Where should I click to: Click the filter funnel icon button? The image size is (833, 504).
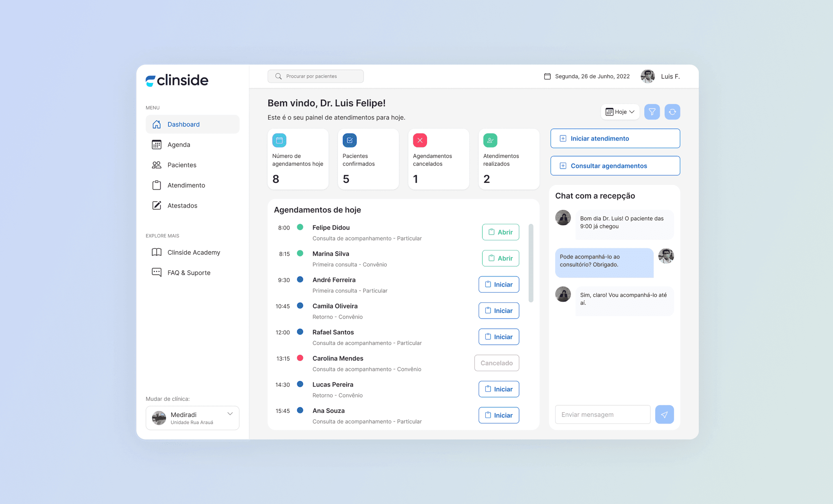[652, 112]
